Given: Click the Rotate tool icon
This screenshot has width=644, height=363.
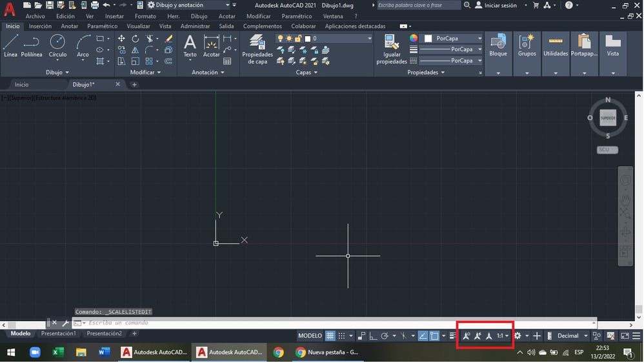Looking at the screenshot, I should point(135,39).
